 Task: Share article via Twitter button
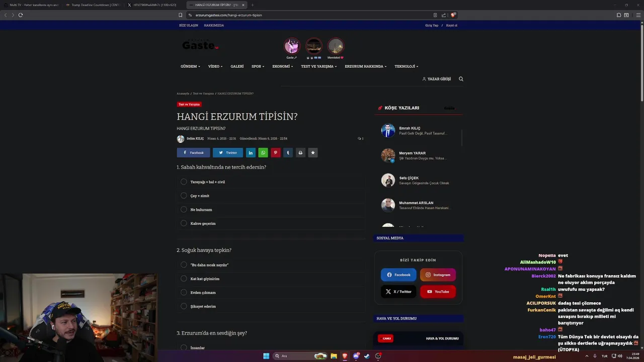point(227,152)
